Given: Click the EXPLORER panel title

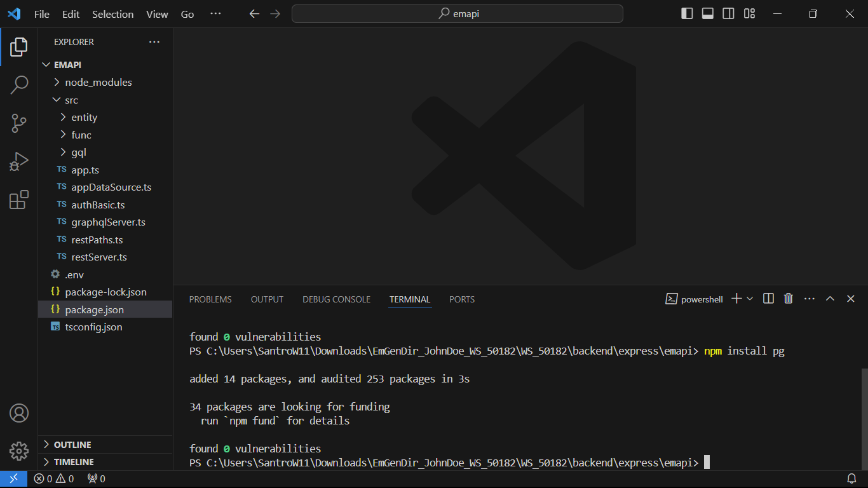Looking at the screenshot, I should tap(74, 42).
